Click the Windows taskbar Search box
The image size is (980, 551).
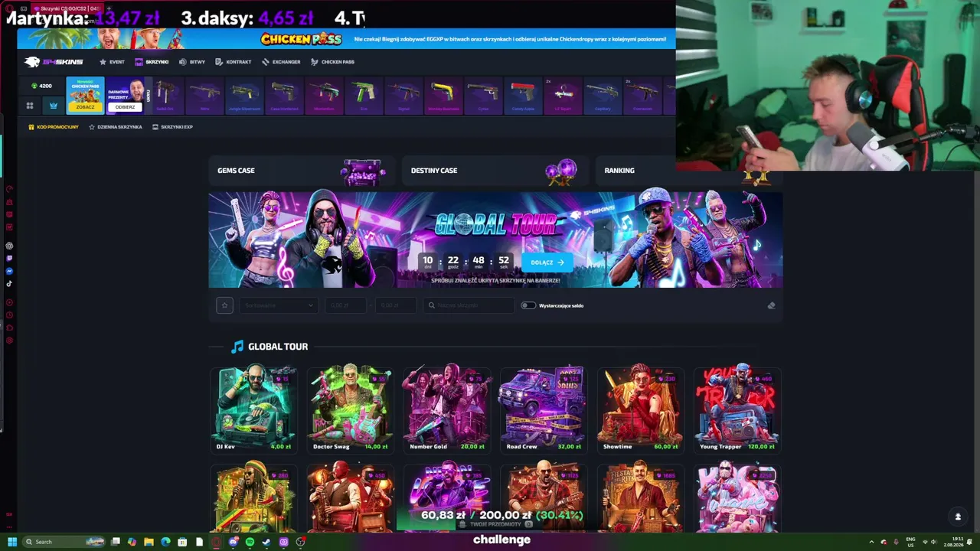[x=64, y=542]
